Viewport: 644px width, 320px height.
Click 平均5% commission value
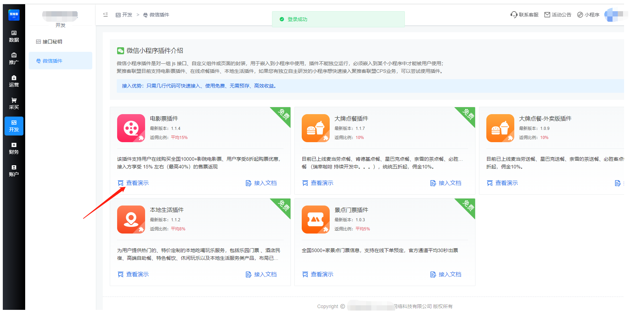pos(363,229)
